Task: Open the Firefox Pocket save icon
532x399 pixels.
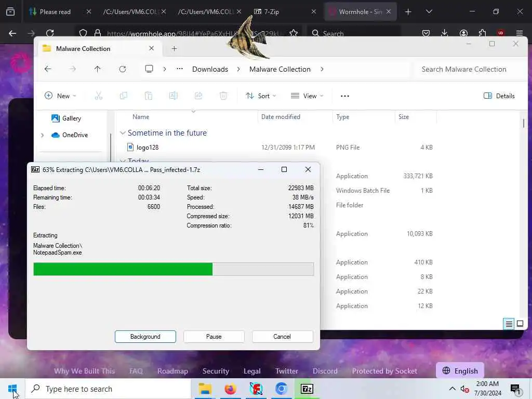Action: [x=426, y=33]
